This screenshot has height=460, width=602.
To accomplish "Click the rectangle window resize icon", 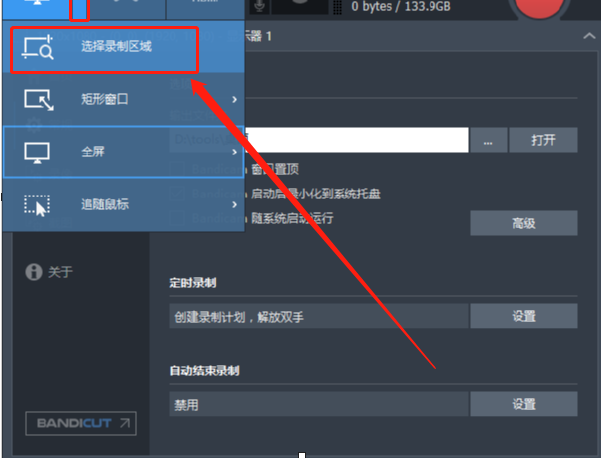I will (39, 100).
